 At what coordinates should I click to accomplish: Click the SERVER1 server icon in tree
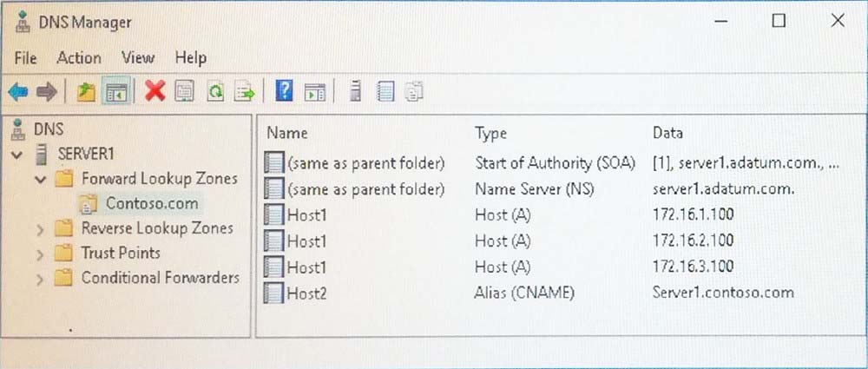(x=41, y=154)
